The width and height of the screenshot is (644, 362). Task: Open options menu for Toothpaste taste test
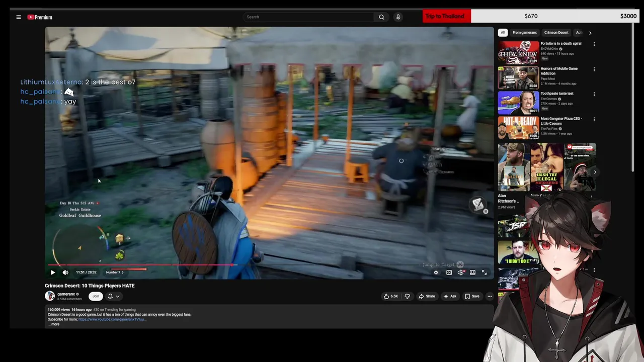[x=594, y=94]
